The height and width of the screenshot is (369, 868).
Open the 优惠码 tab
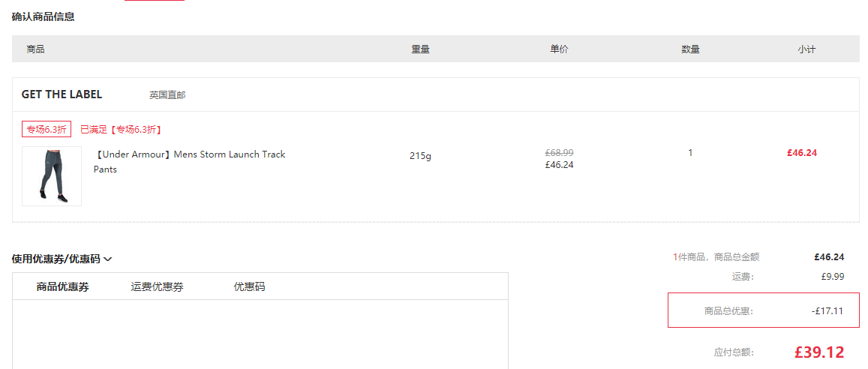click(x=249, y=286)
